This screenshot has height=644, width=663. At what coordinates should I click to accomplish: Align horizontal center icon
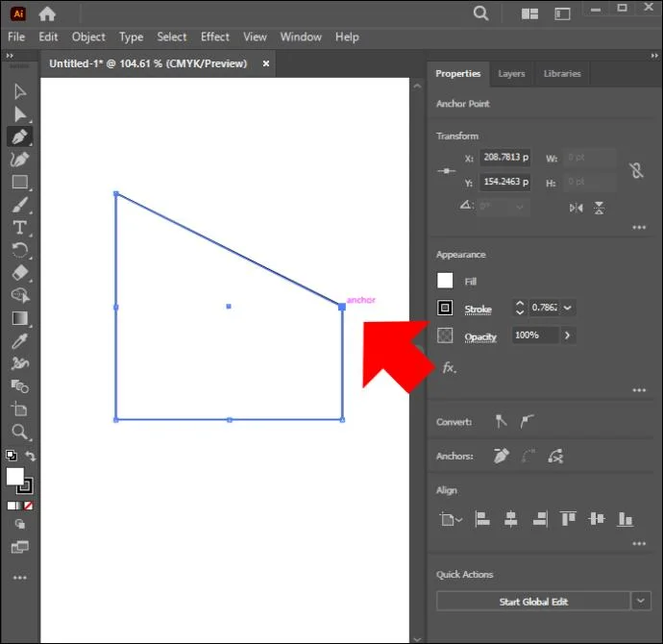511,519
